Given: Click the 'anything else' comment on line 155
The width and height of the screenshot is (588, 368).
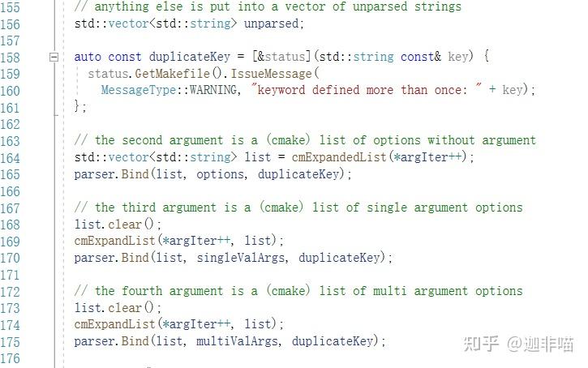Looking at the screenshot, I should pyautogui.click(x=268, y=6).
